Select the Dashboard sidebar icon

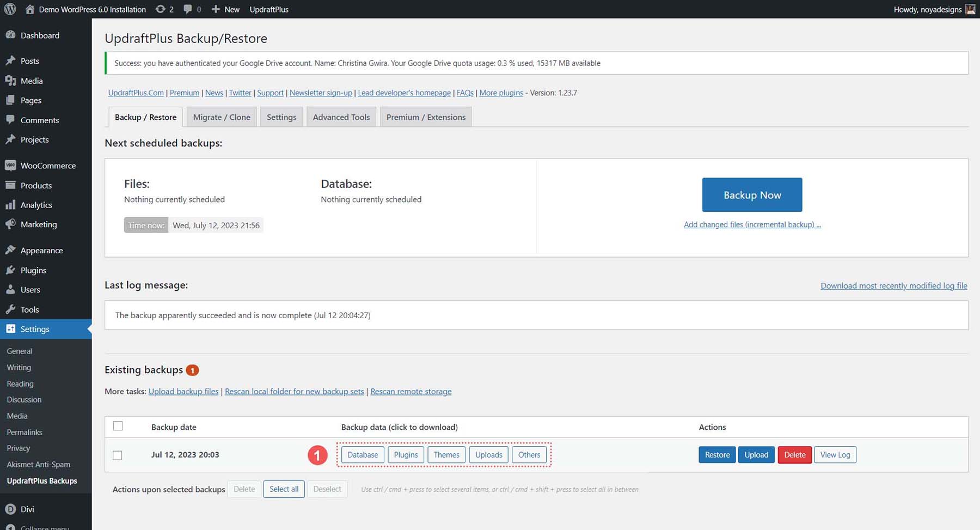point(11,35)
